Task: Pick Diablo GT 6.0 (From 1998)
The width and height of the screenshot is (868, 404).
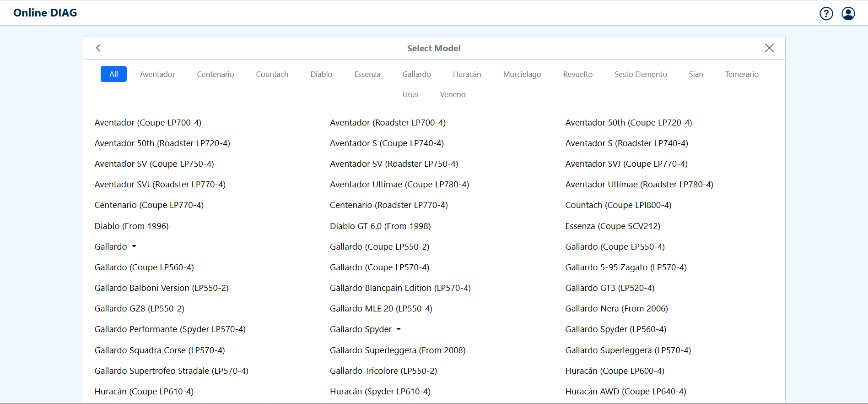Action: [380, 226]
